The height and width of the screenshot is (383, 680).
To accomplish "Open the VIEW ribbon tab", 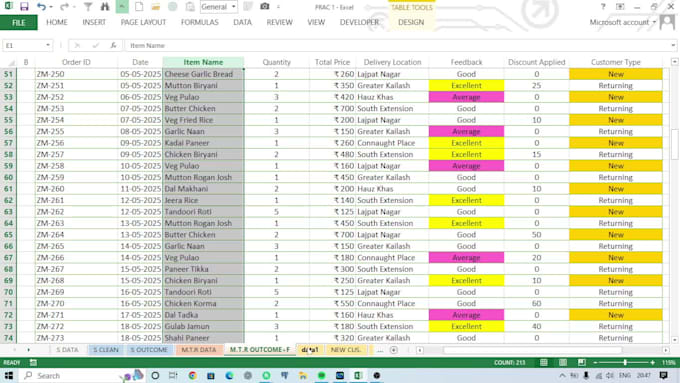I will pyautogui.click(x=316, y=22).
